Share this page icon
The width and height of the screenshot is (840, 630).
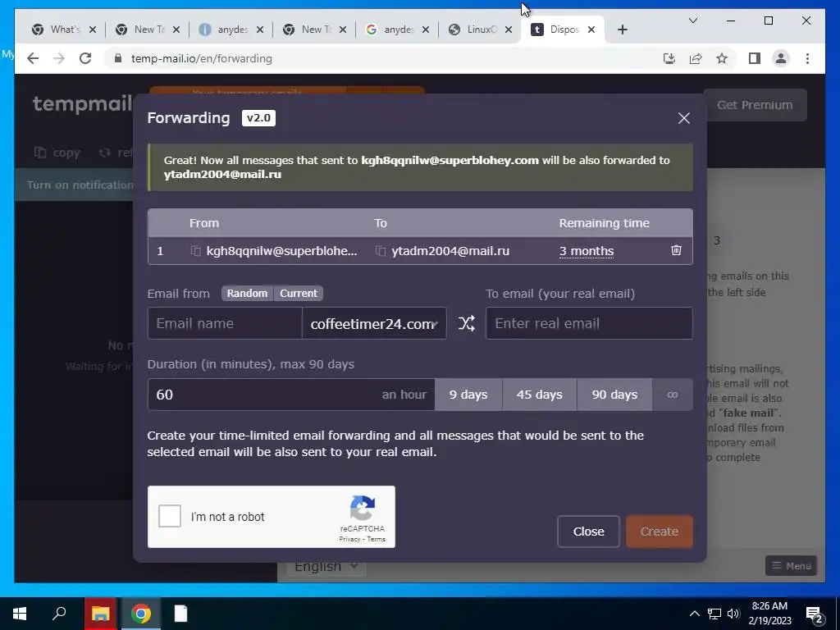pos(696,58)
